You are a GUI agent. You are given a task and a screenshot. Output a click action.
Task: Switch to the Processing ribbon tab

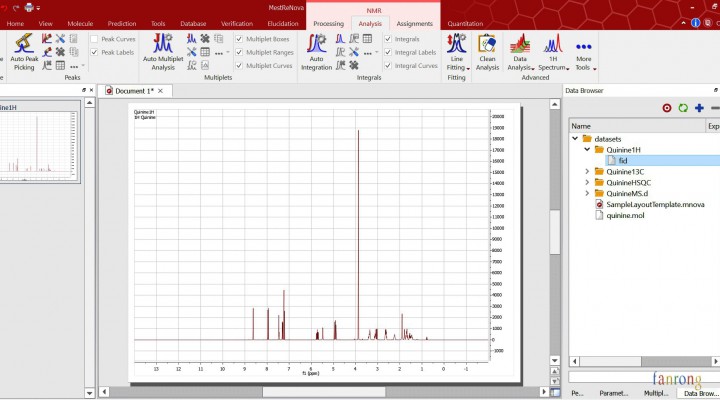328,23
